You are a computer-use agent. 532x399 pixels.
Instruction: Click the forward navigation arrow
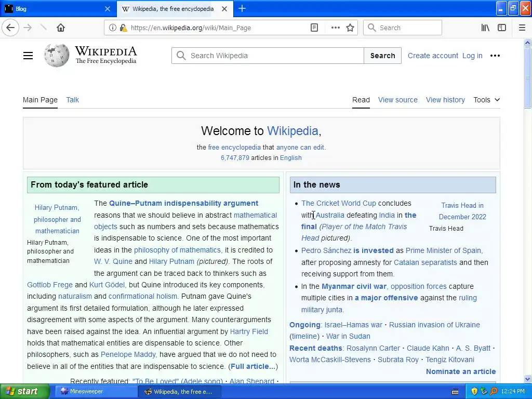28,28
